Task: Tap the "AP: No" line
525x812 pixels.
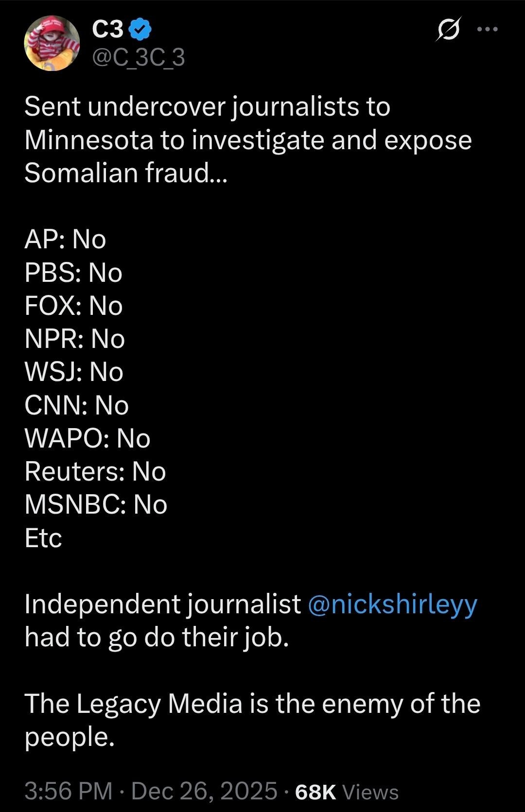Action: [x=65, y=239]
